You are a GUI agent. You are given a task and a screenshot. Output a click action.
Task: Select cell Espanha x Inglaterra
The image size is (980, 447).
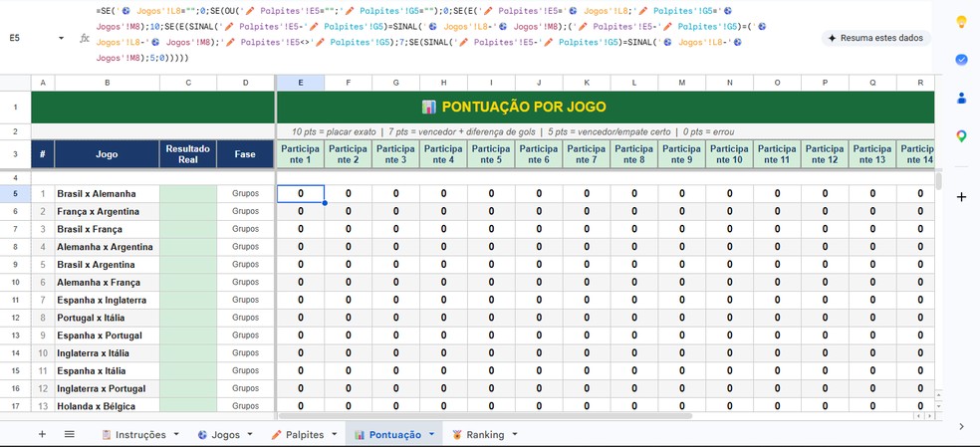(107, 300)
